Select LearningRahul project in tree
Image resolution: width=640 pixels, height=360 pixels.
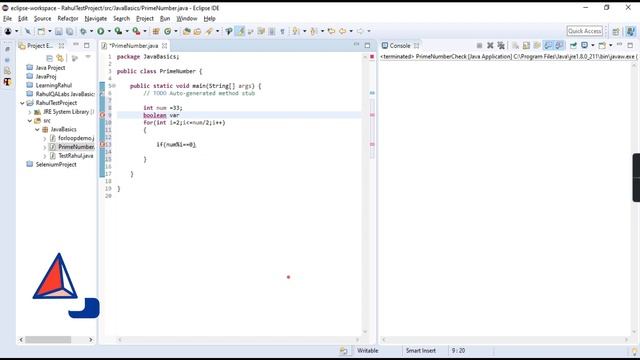click(53, 85)
